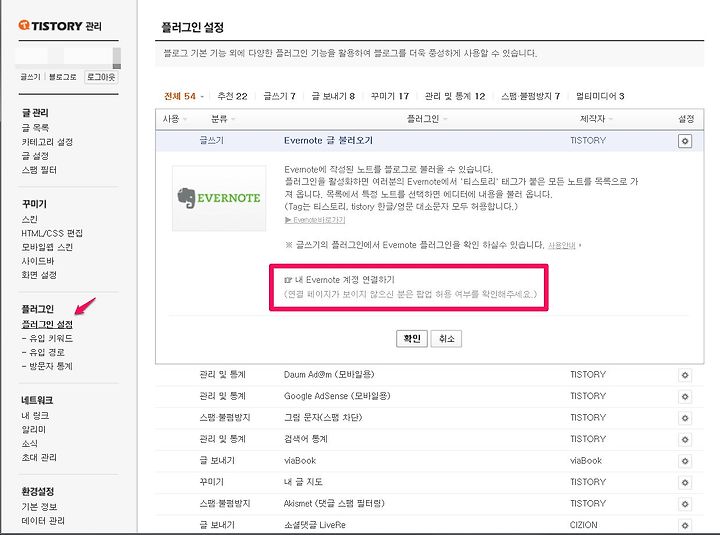
Task: Select the Google AdSense (모바일용) plugin name
Action: point(337,396)
